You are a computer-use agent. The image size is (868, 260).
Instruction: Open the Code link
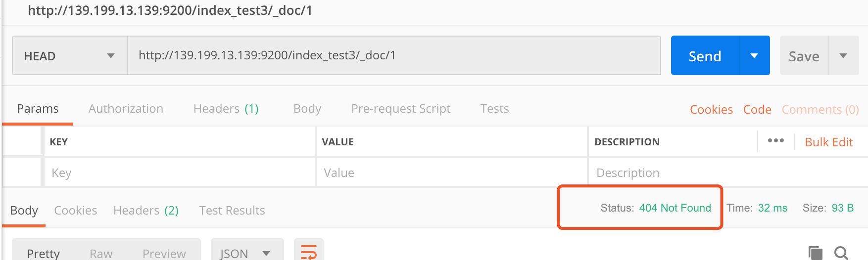[x=757, y=110]
